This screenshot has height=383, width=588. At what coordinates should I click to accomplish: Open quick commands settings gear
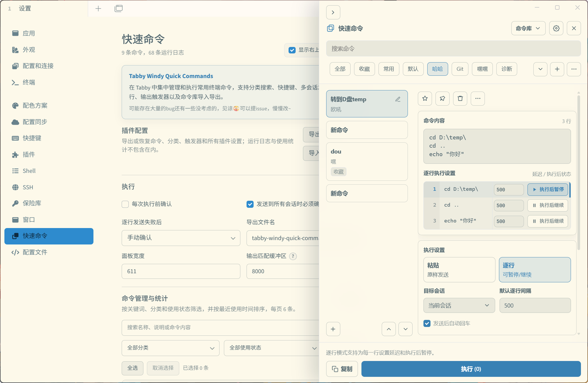pyautogui.click(x=556, y=28)
